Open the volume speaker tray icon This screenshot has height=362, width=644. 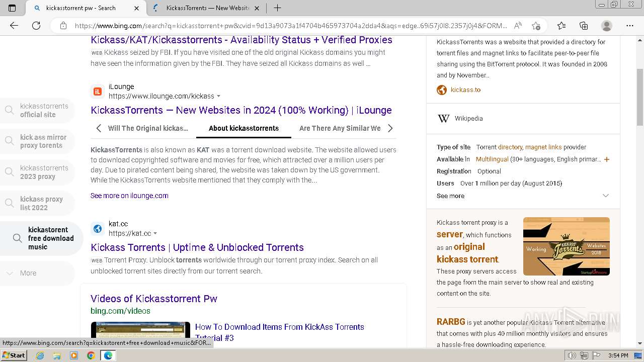(572, 355)
